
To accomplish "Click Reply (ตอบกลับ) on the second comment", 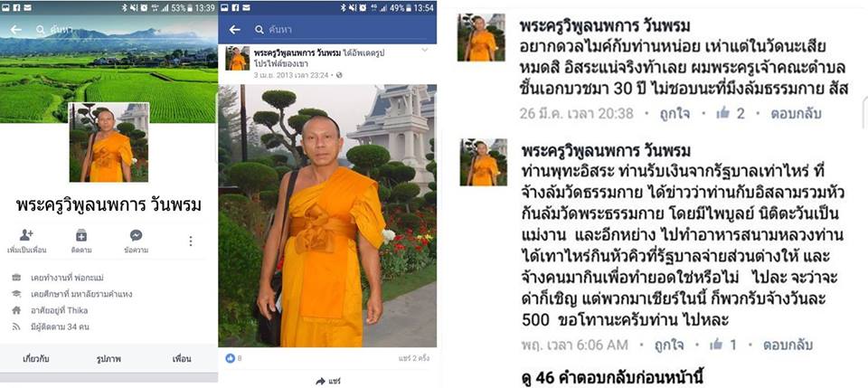I will click(788, 345).
